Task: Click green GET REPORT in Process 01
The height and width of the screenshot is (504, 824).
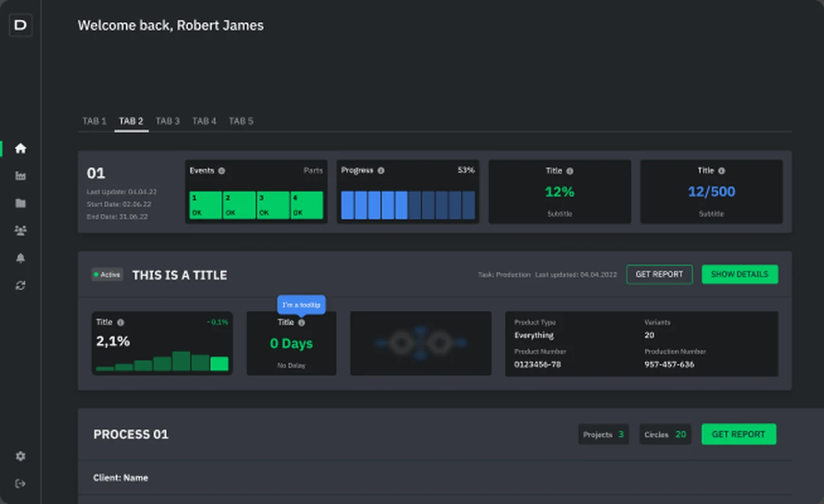Action: coord(738,434)
